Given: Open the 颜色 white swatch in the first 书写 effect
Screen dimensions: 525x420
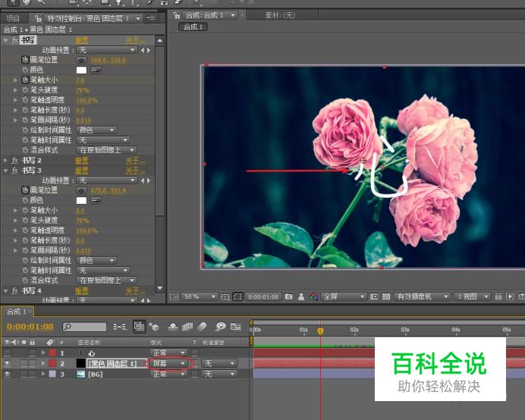Looking at the screenshot, I should click(x=82, y=71).
